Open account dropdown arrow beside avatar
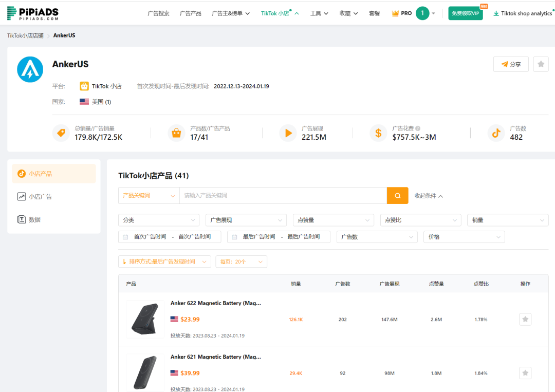555x392 pixels. (433, 13)
